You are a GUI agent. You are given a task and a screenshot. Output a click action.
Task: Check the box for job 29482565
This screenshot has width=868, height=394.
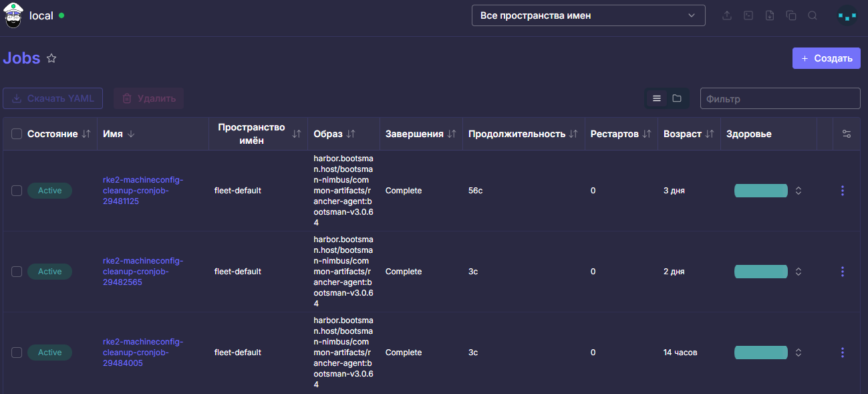(x=17, y=272)
